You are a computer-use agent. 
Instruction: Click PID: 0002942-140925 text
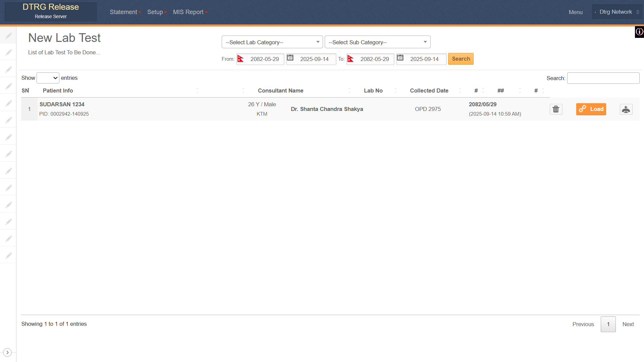pyautogui.click(x=64, y=114)
